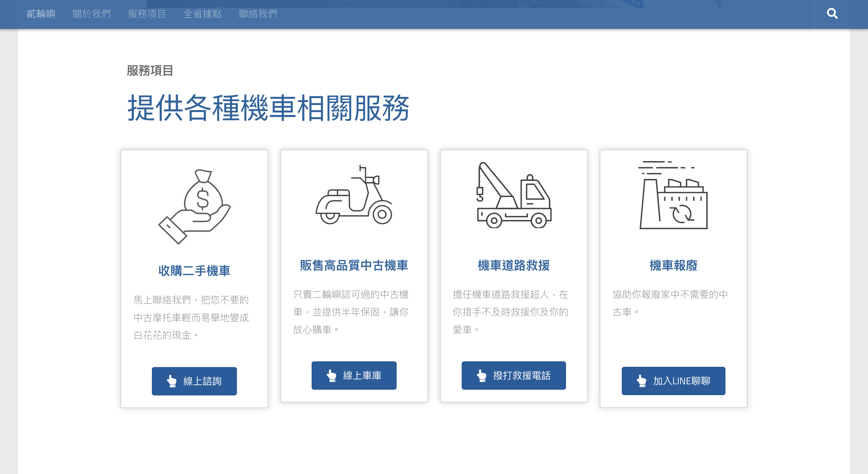Click the 貳輪嶼 site name link
Screen dimensions: 868x474
[41, 14]
